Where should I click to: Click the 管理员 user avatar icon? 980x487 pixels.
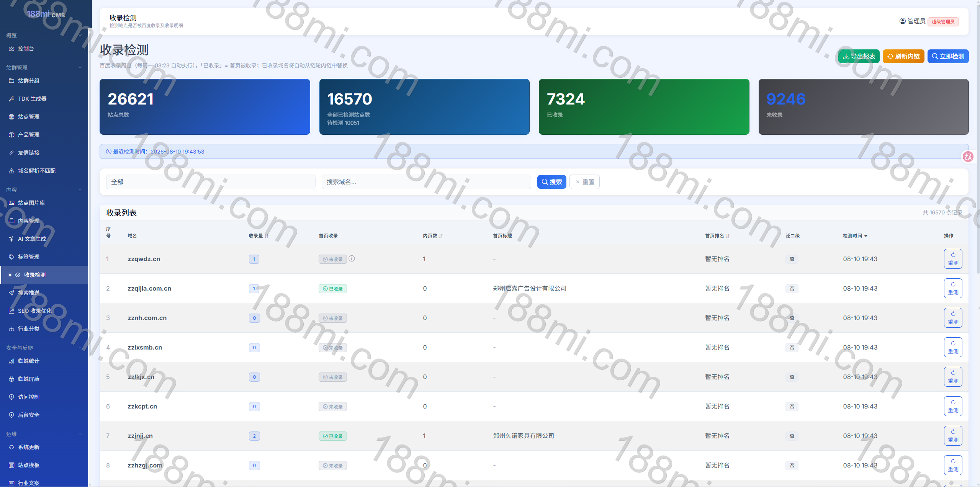point(903,21)
